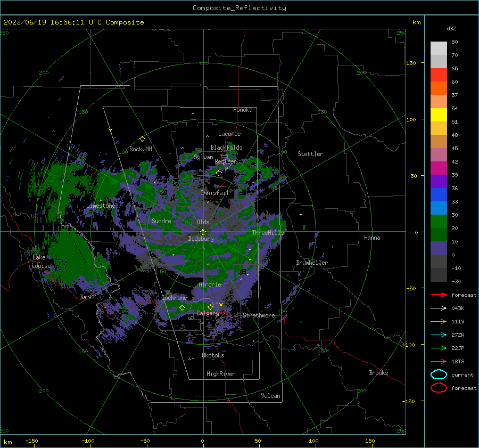The width and height of the screenshot is (479, 448).
Task: Click the orange 111V arrow icon
Action: tap(439, 321)
